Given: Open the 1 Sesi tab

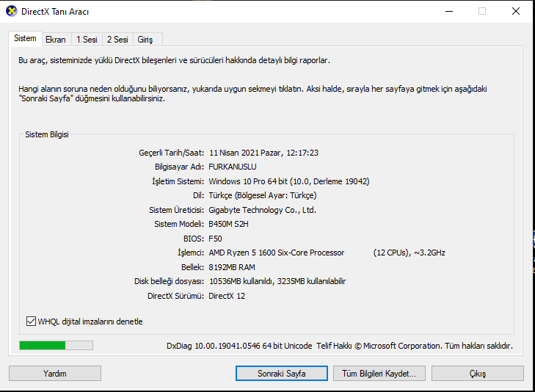Looking at the screenshot, I should (87, 40).
